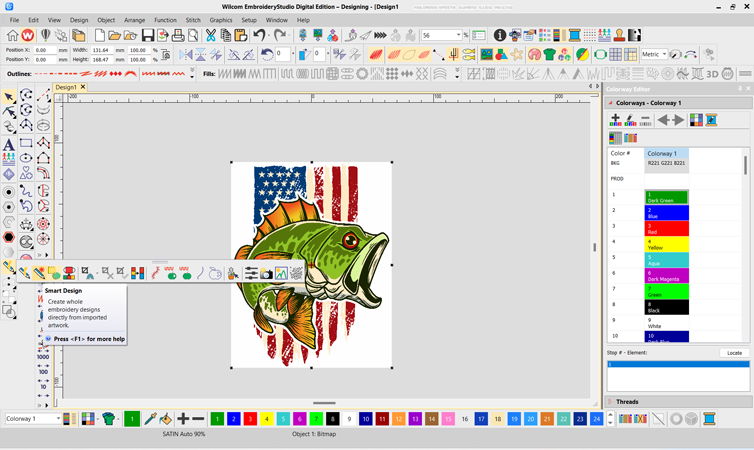
Task: Open the Arrange menu
Action: [x=135, y=20]
